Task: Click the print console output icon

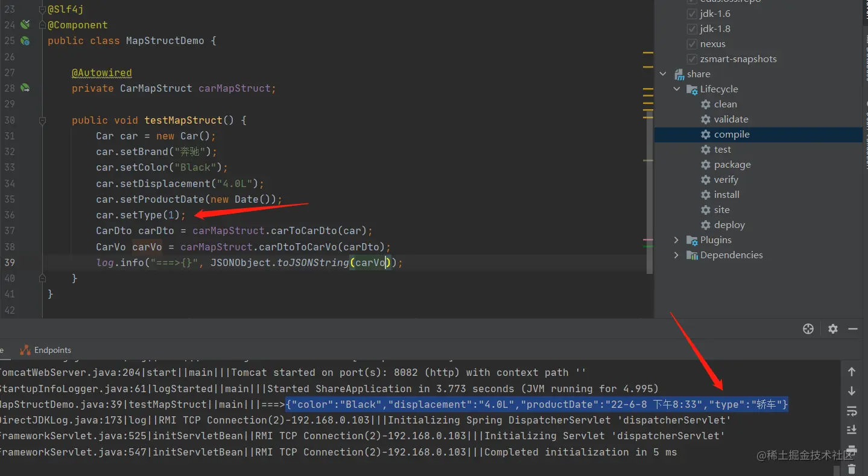Action: pos(852,449)
